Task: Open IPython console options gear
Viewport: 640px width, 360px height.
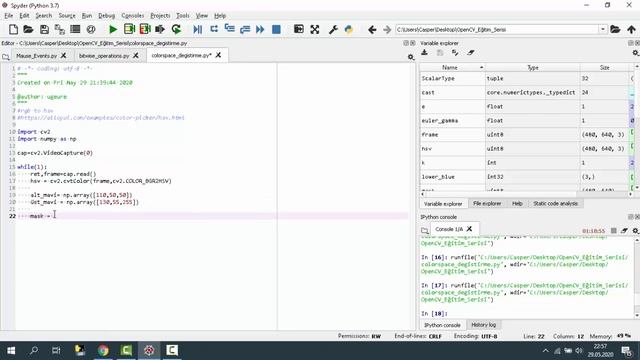Action: [636, 231]
